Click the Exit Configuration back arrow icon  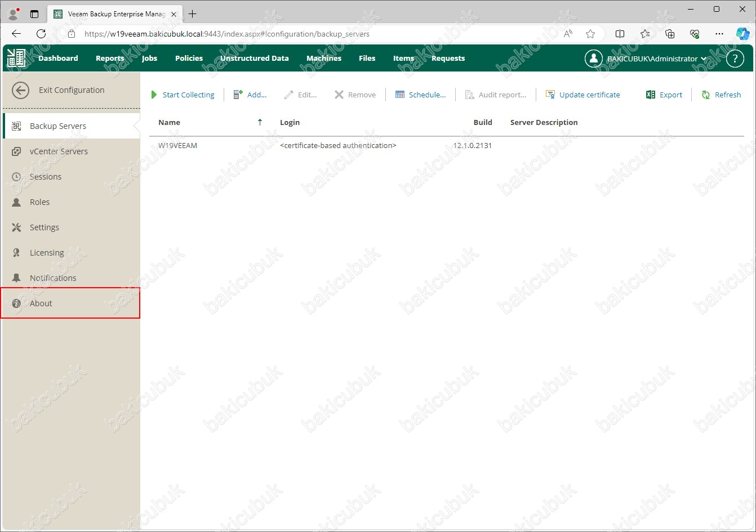click(21, 90)
